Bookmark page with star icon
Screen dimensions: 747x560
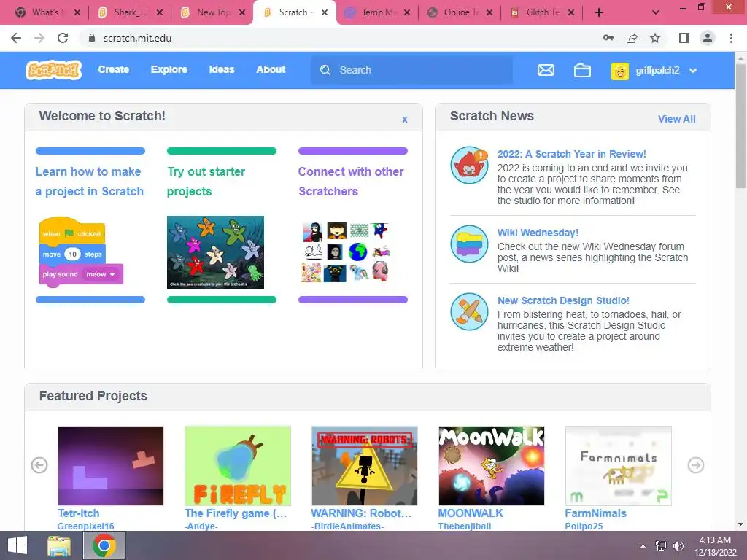click(x=655, y=38)
